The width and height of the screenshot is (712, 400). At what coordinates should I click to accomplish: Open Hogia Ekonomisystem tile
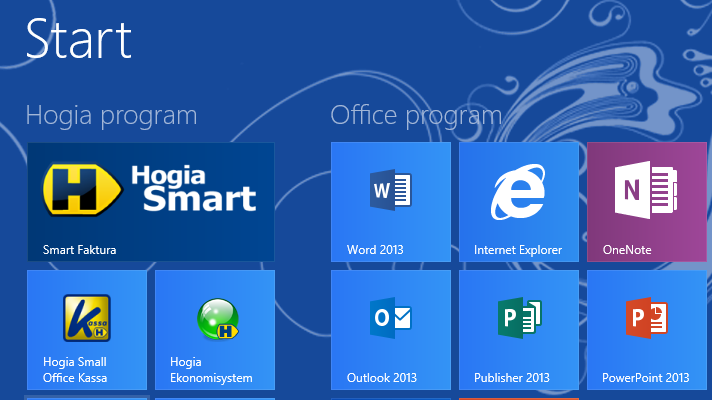(x=215, y=330)
